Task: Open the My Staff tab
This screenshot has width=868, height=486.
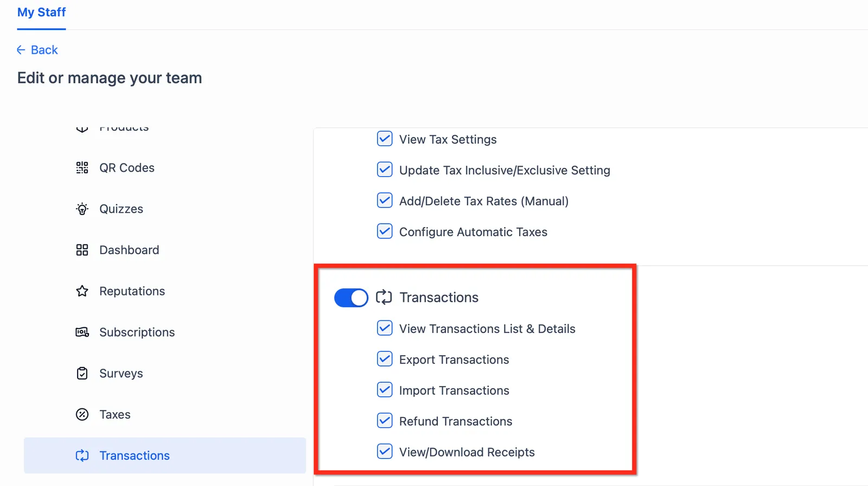Action: (41, 12)
